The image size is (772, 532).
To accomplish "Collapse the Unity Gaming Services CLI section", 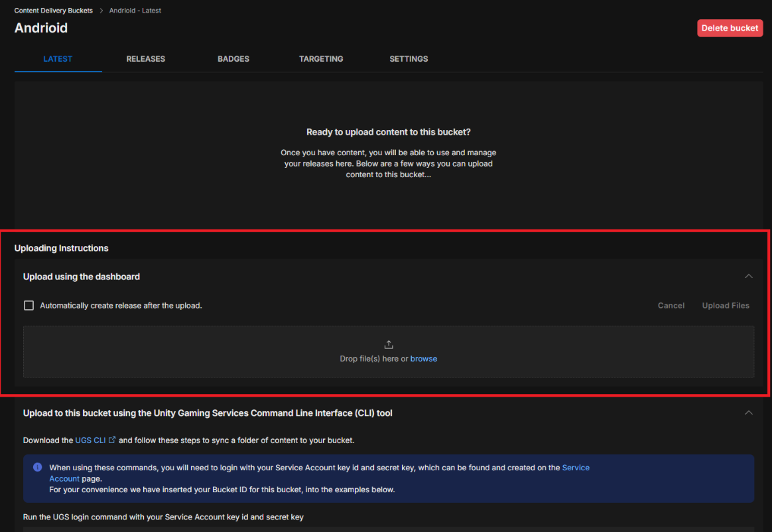I will click(x=748, y=413).
